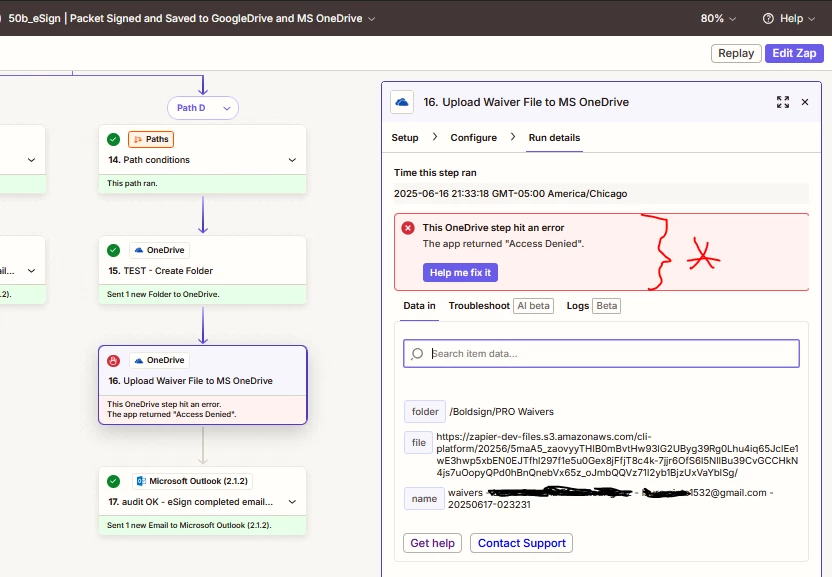Switch to the Configure tab

coord(473,137)
